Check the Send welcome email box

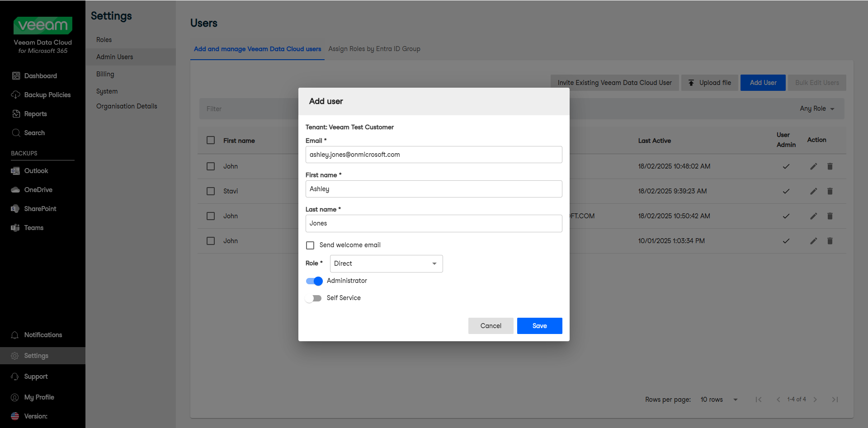[x=310, y=245]
